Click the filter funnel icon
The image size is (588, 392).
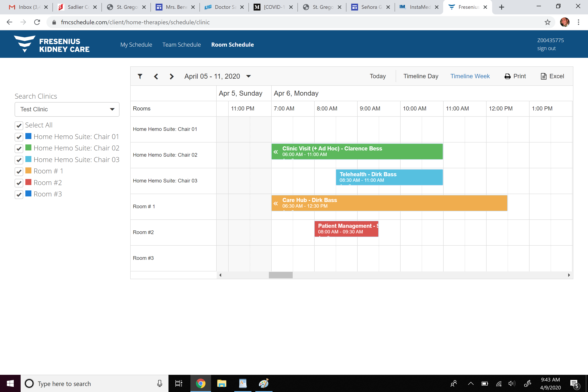140,76
